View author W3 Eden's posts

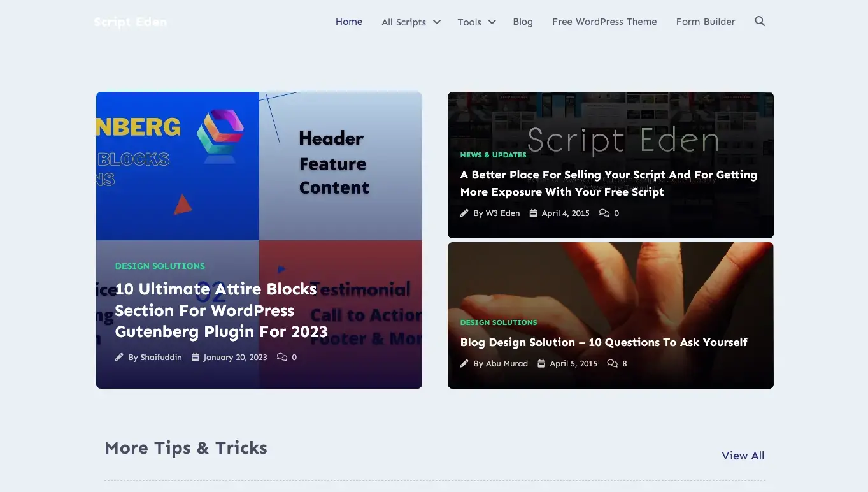[x=502, y=213]
